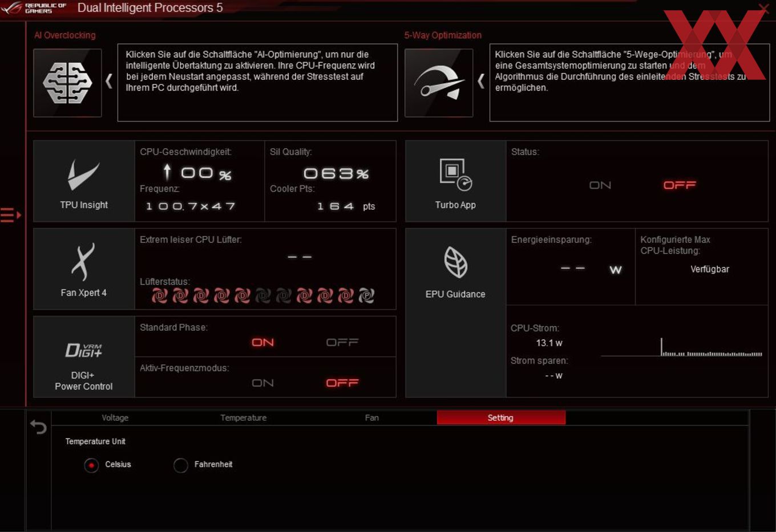Click the Cooler Pts 164 pts value
The height and width of the screenshot is (532, 776).
(x=346, y=206)
